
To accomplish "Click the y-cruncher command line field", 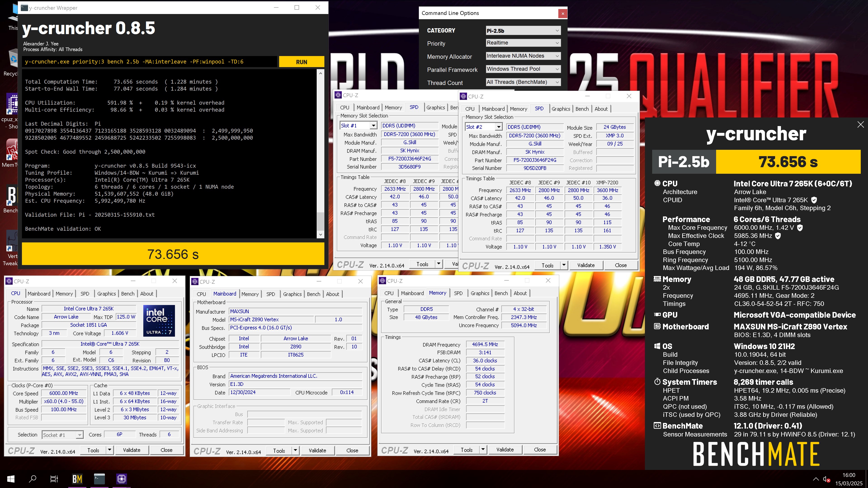I will click(150, 62).
